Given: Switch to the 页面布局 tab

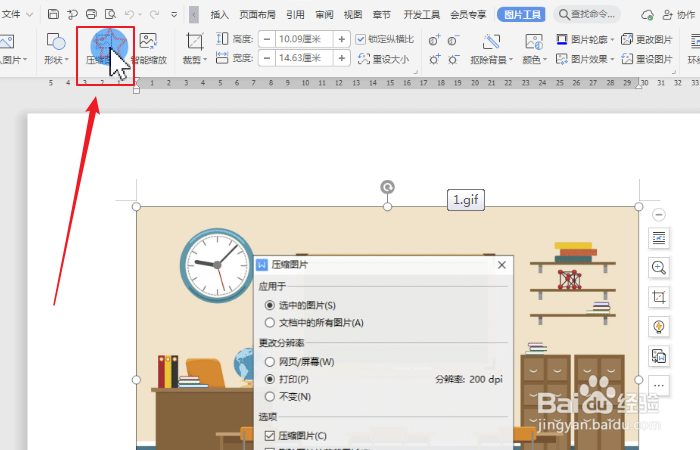Looking at the screenshot, I should coord(257,15).
